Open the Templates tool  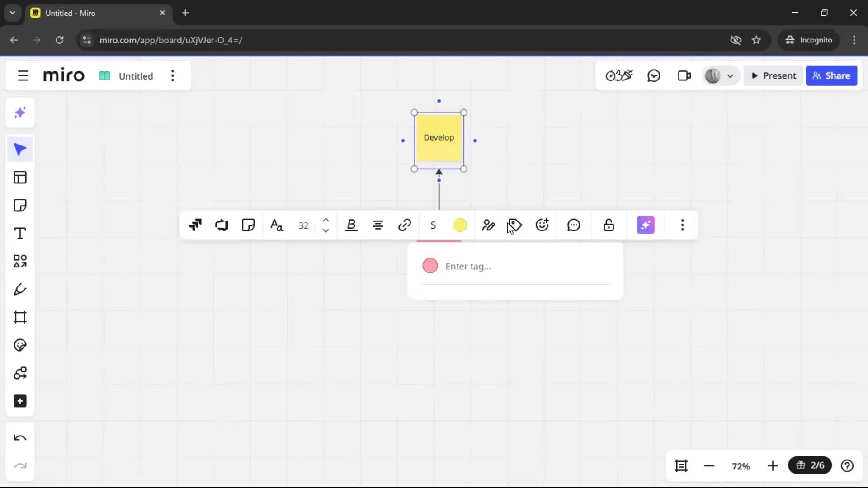point(20,178)
